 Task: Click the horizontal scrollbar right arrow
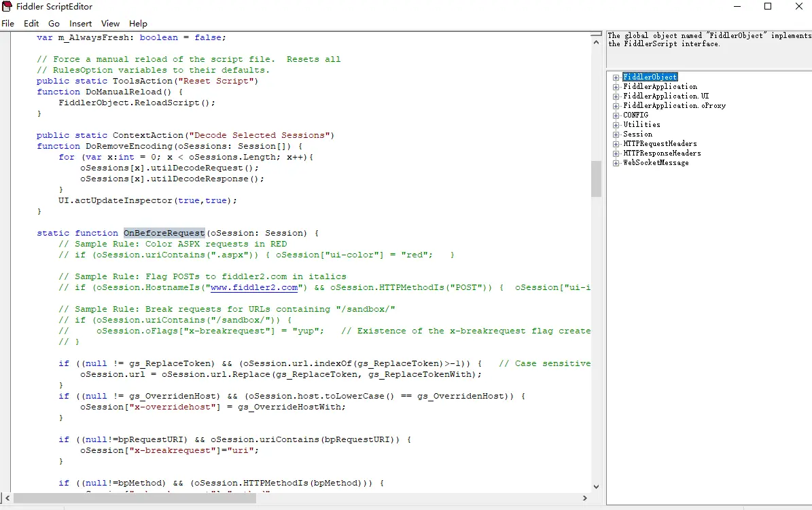click(584, 498)
